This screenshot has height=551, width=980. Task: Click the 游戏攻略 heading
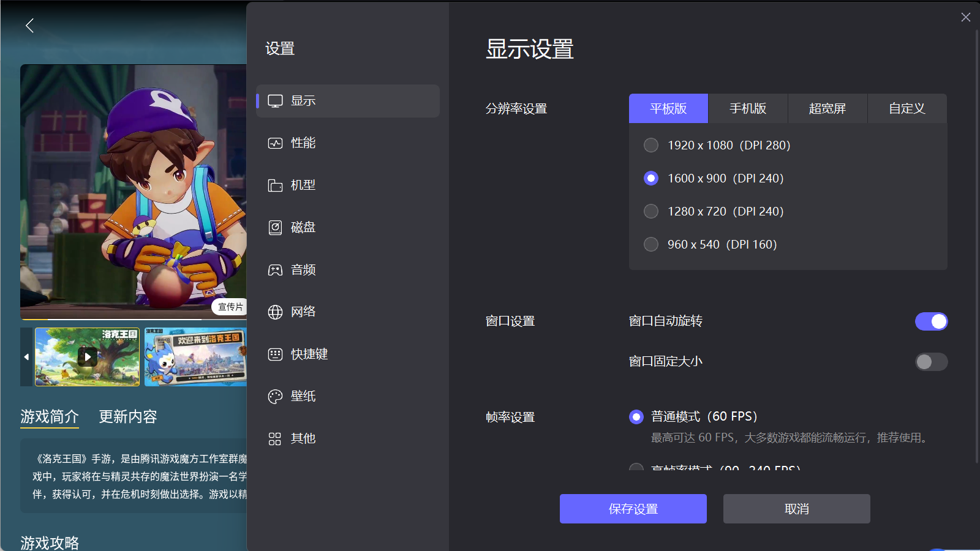pyautogui.click(x=50, y=543)
